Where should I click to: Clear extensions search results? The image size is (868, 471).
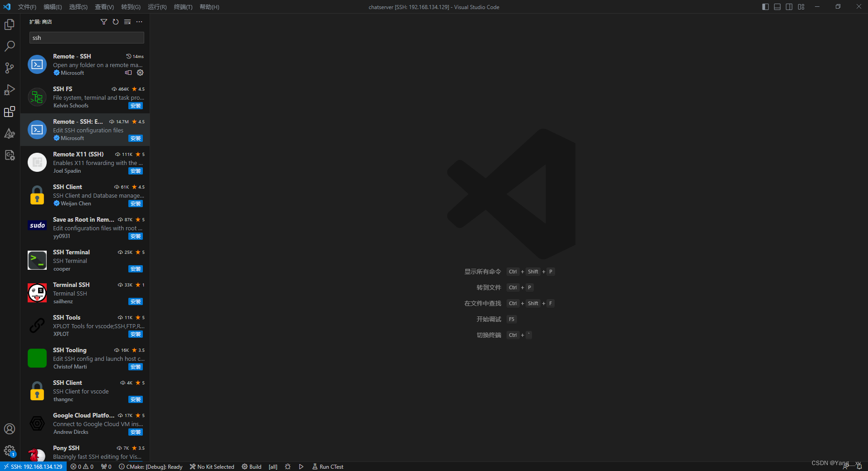tap(127, 22)
